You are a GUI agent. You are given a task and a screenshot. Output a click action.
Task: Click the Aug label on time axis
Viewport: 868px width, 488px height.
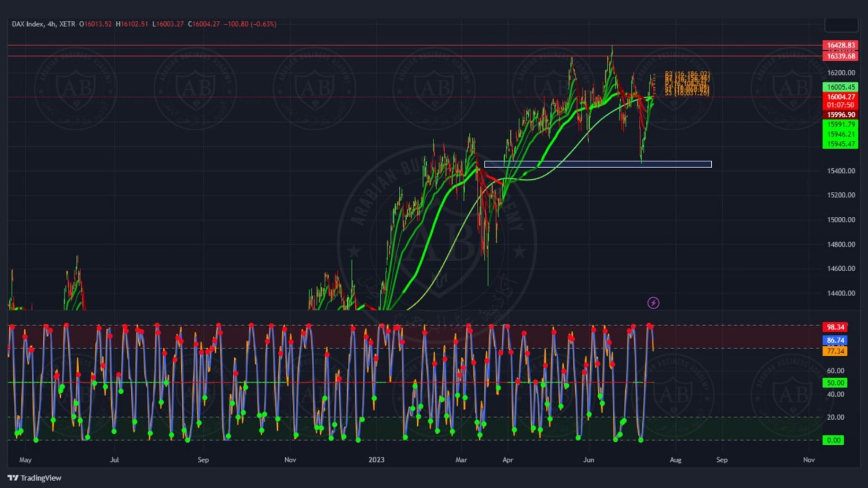pyautogui.click(x=675, y=460)
